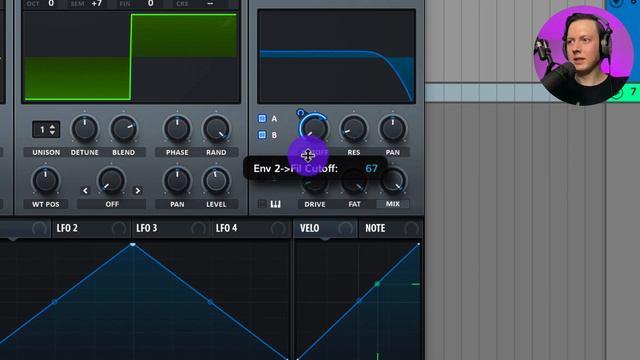Click the VELO modulation source circle
This screenshot has height=360, width=640.
345,228
